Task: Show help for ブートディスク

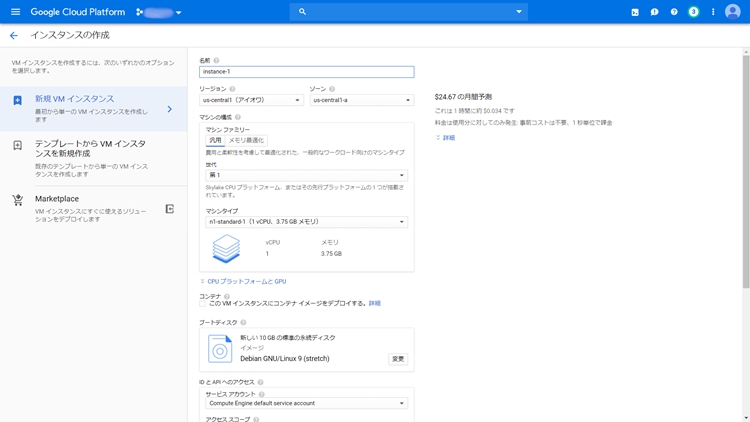Action: [243, 322]
